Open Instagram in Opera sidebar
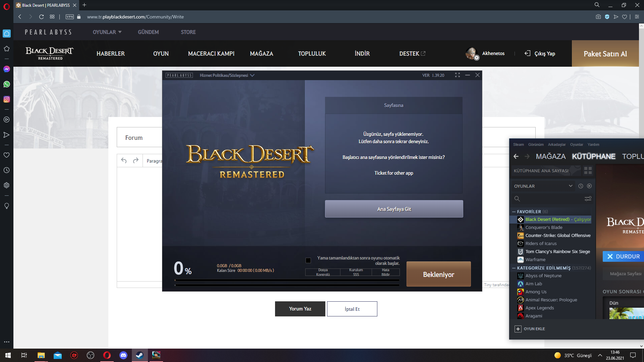 point(7,99)
